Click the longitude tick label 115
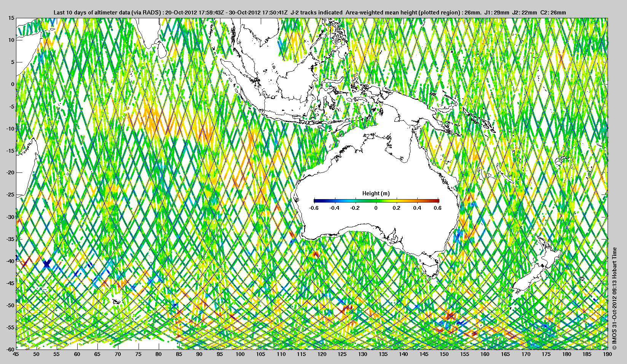Viewport: 627px width, 364px height. [x=302, y=354]
